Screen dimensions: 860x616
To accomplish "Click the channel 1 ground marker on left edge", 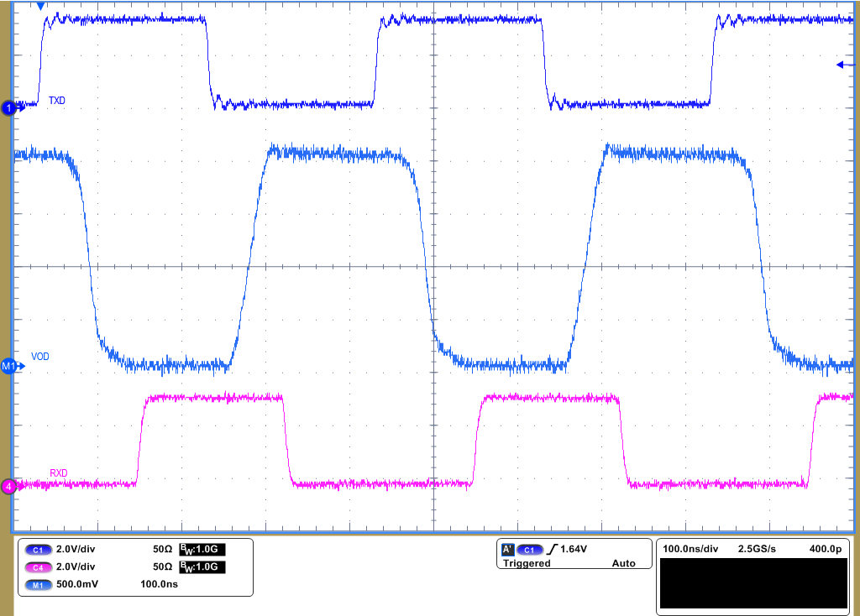I will pyautogui.click(x=7, y=107).
